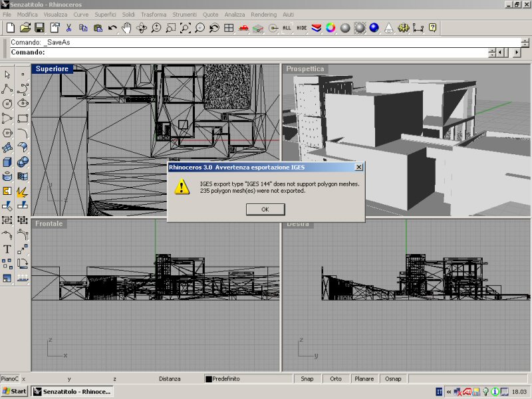This screenshot has height=399, width=532.
Task: Click OK in the IGES warning dialog
Action: 265,209
